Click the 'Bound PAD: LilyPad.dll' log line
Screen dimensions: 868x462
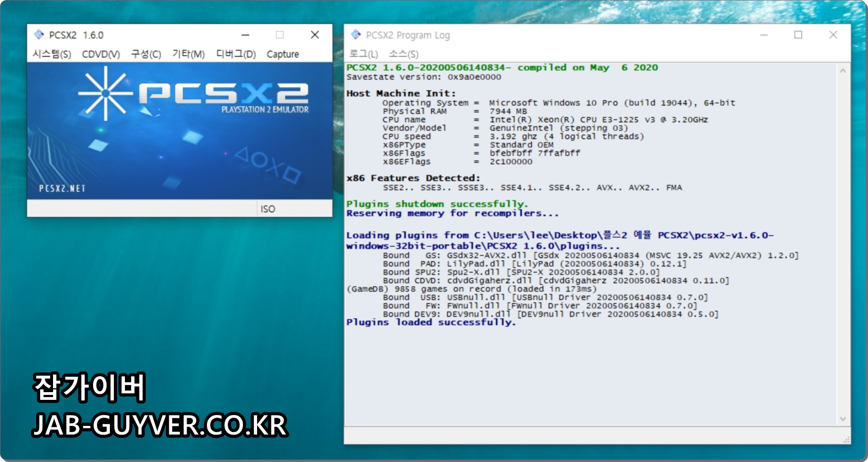coord(535,264)
